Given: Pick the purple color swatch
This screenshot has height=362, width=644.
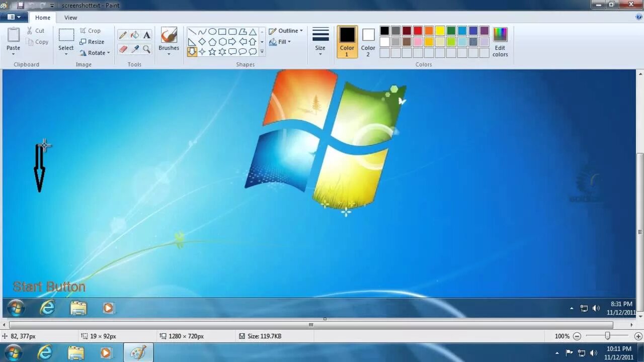Looking at the screenshot, I should 484,31.
